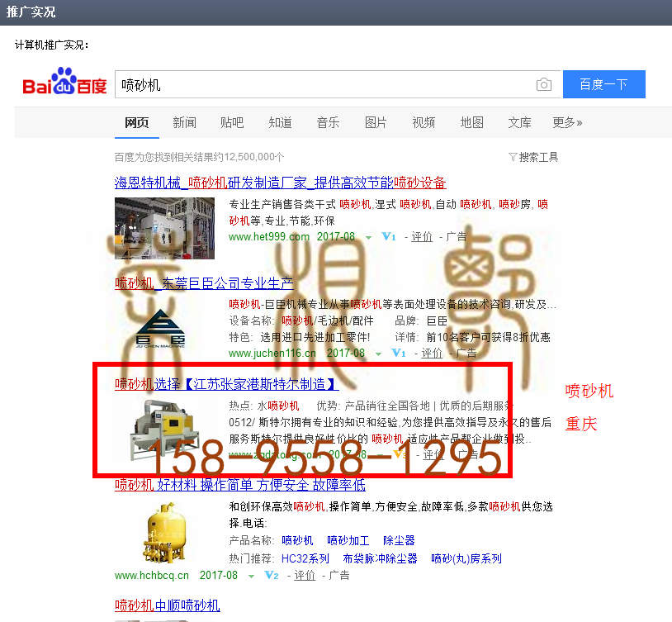
Task: Expand dropdown arrow beside www.het999.com date
Action: click(x=368, y=237)
